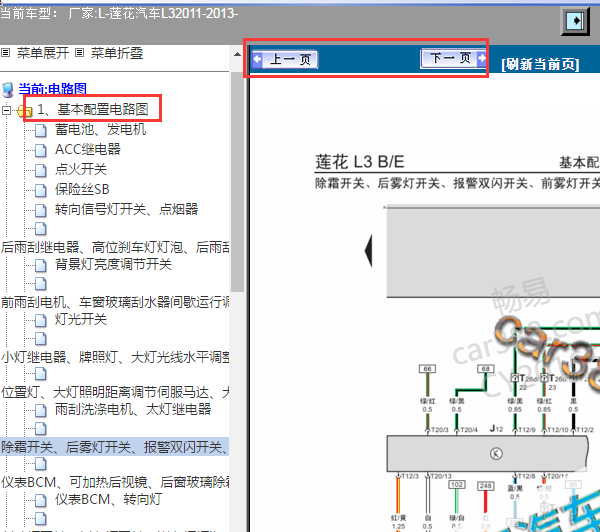
Task: Click 菜单展开 to expand the menu
Action: pos(43,53)
